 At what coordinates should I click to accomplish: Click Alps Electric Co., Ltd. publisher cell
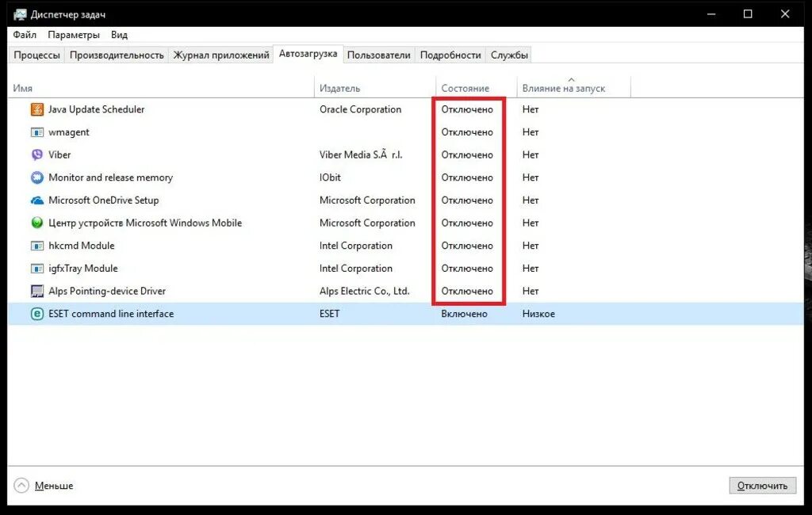point(364,291)
